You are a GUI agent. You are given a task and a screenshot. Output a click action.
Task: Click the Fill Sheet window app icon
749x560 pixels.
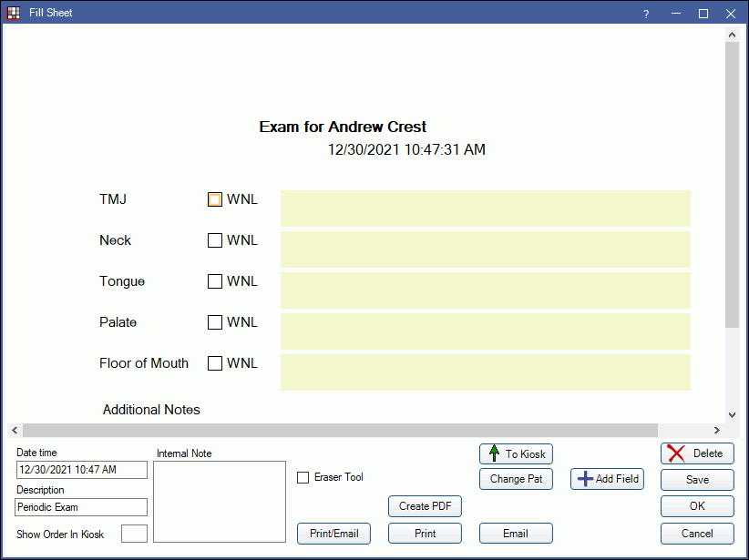pyautogui.click(x=14, y=13)
